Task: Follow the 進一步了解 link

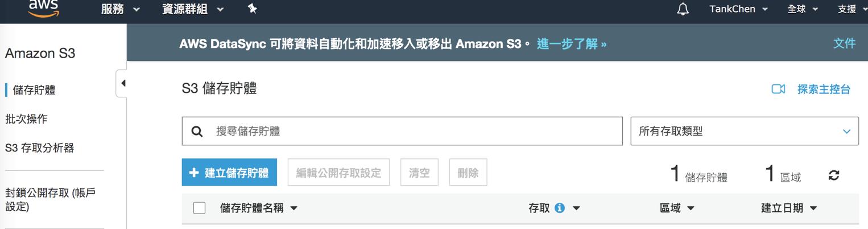Action: (572, 44)
